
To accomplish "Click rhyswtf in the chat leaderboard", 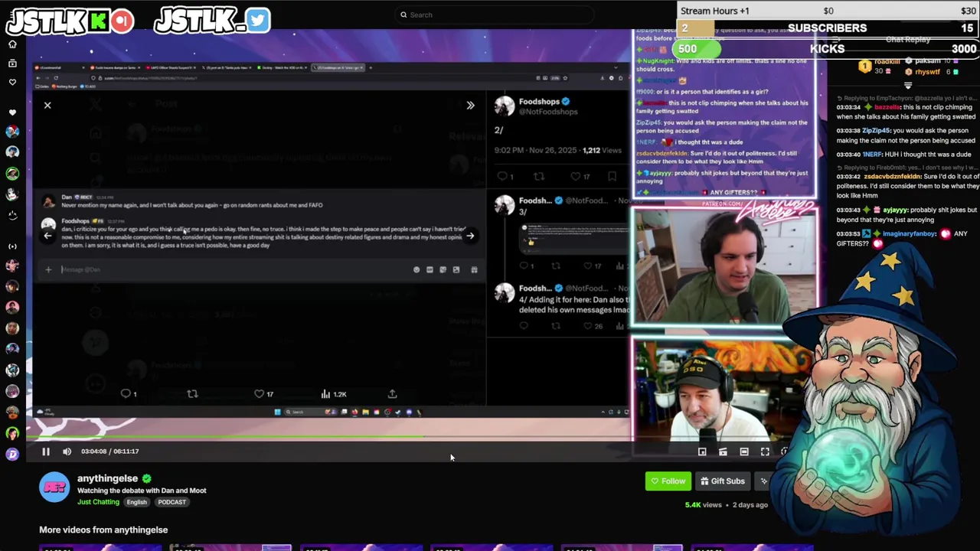I will pyautogui.click(x=927, y=72).
